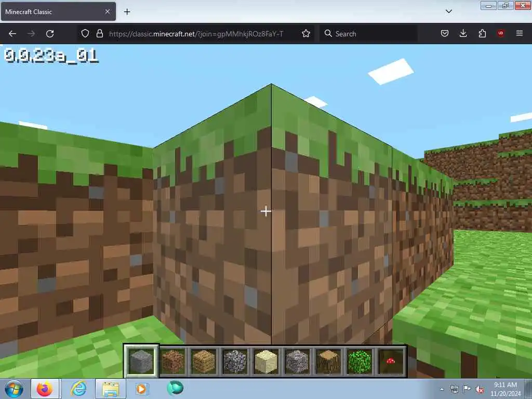The height and width of the screenshot is (399, 532).
Task: Launch Windows Media Player from taskbar
Action: coord(141,389)
